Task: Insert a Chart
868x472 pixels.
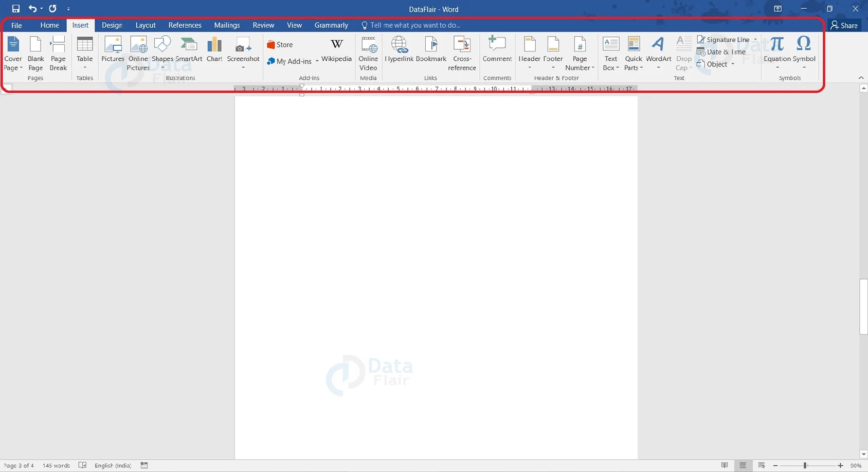Action: [214, 51]
